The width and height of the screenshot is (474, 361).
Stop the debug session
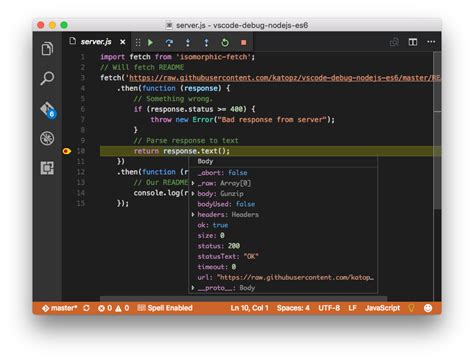[x=244, y=42]
